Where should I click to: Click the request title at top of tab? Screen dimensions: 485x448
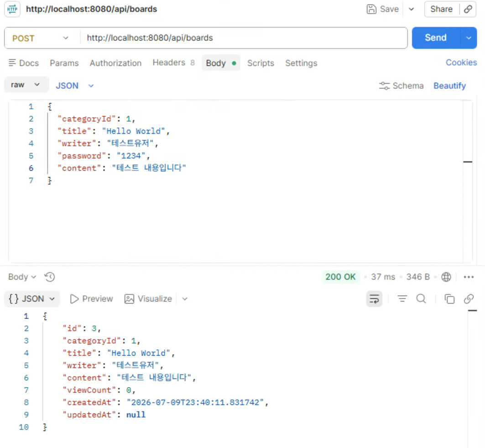click(92, 9)
